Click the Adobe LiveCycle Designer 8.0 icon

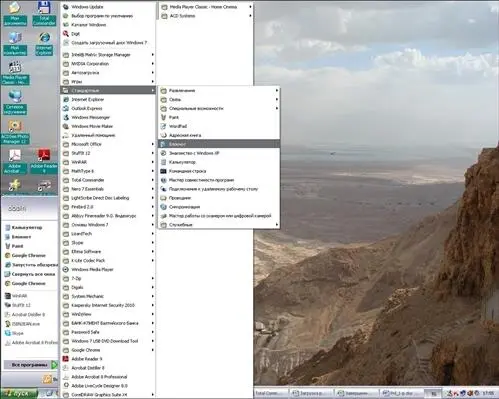pyautogui.click(x=66, y=386)
